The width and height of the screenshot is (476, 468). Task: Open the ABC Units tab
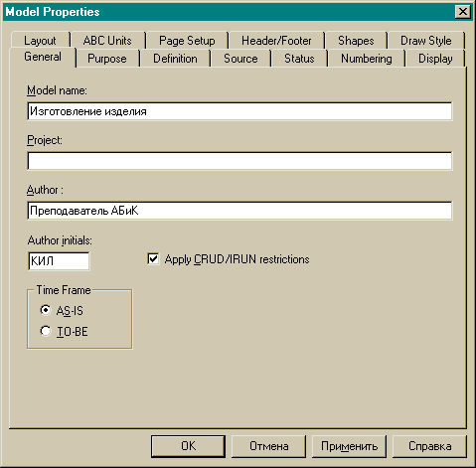tap(107, 41)
